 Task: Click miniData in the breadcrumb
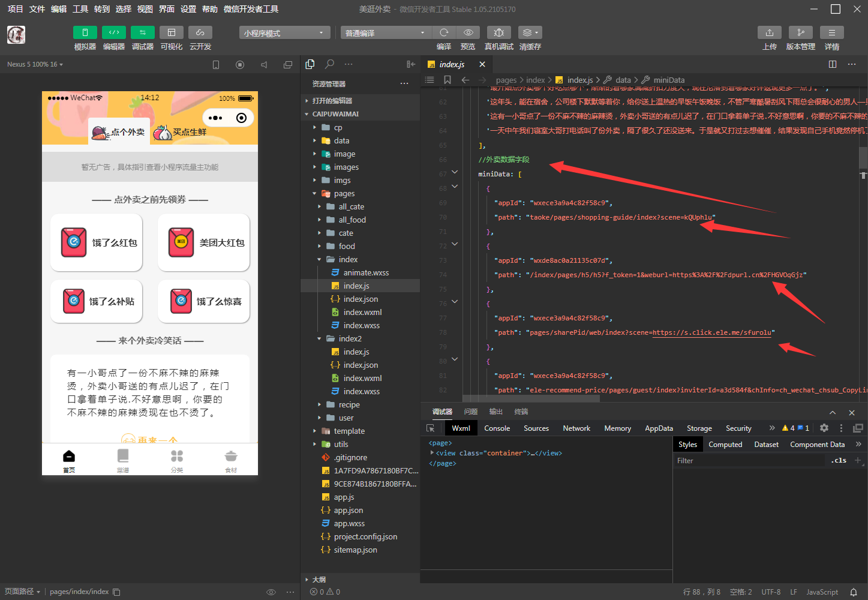pos(669,80)
